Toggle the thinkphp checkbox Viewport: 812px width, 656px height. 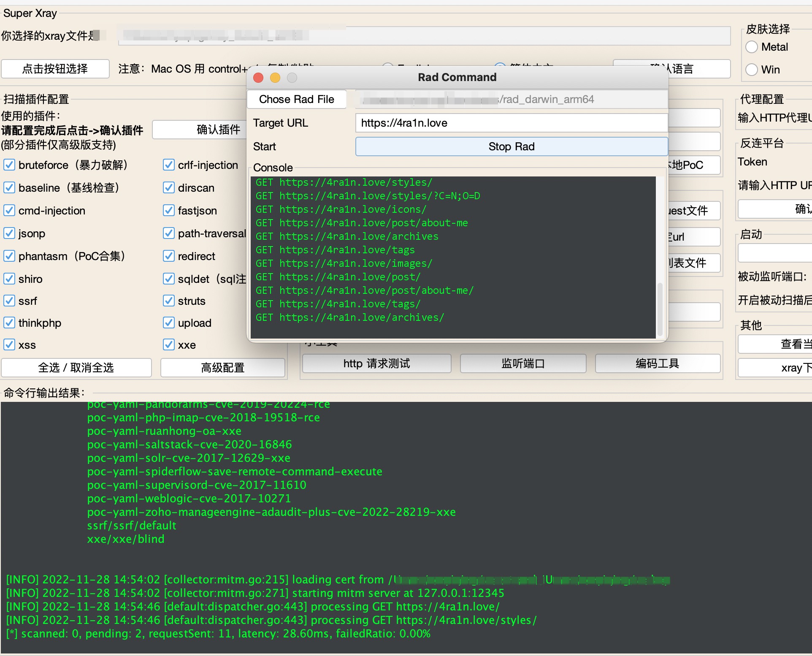9,323
